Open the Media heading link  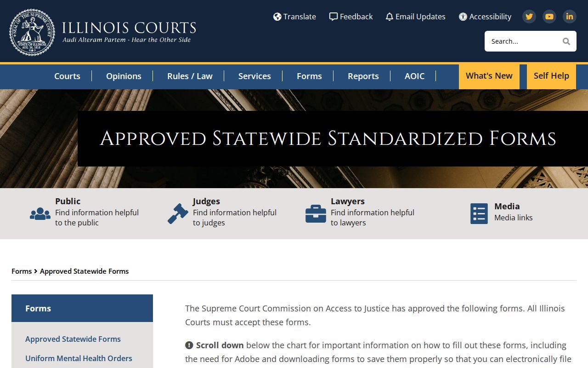[507, 206]
